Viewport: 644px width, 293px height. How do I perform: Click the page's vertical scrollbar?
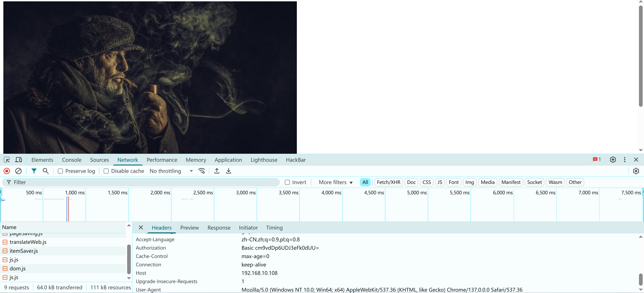[x=640, y=56]
